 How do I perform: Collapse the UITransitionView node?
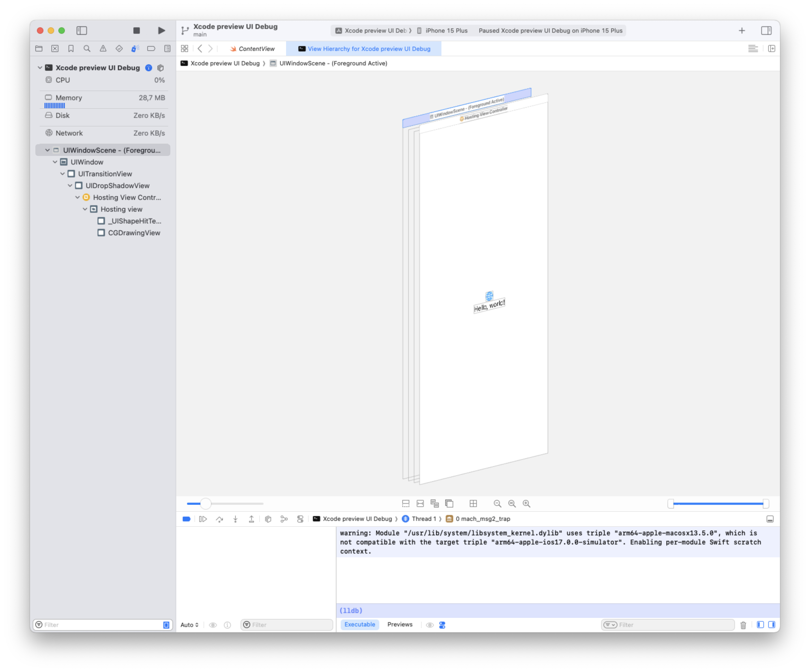click(62, 174)
